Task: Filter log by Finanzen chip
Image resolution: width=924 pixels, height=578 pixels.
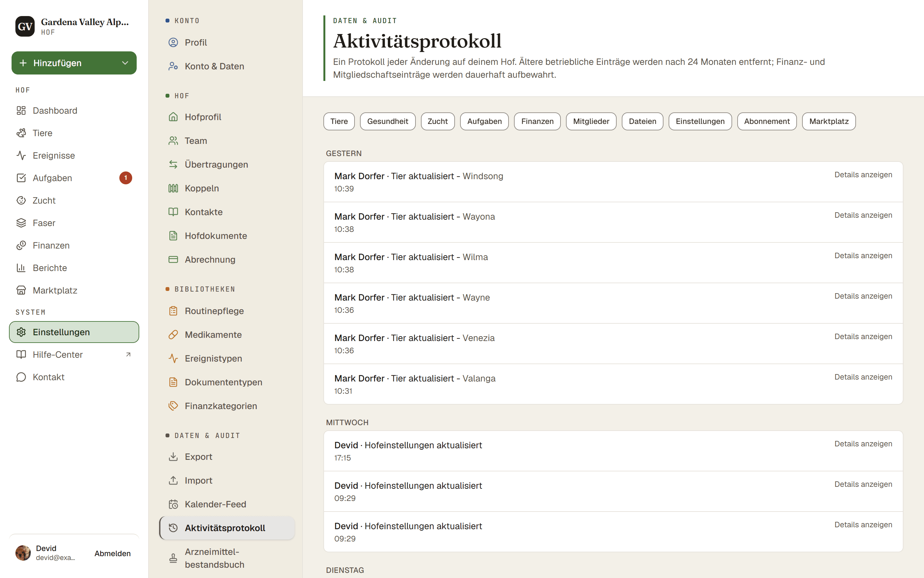Action: tap(537, 121)
